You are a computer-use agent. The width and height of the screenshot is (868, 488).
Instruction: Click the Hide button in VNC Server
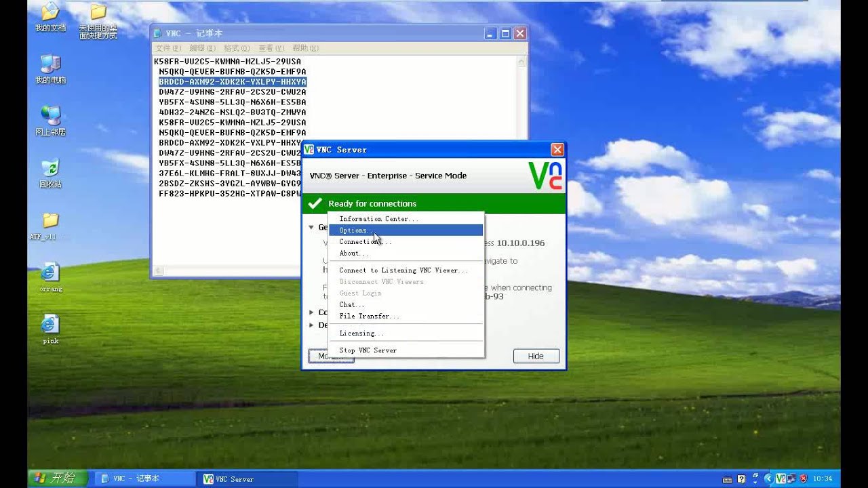pyautogui.click(x=536, y=356)
